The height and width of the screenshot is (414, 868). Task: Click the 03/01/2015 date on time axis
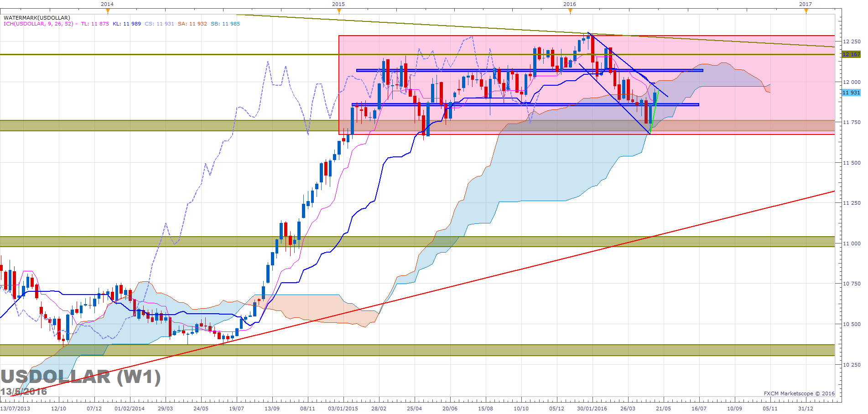pyautogui.click(x=343, y=408)
